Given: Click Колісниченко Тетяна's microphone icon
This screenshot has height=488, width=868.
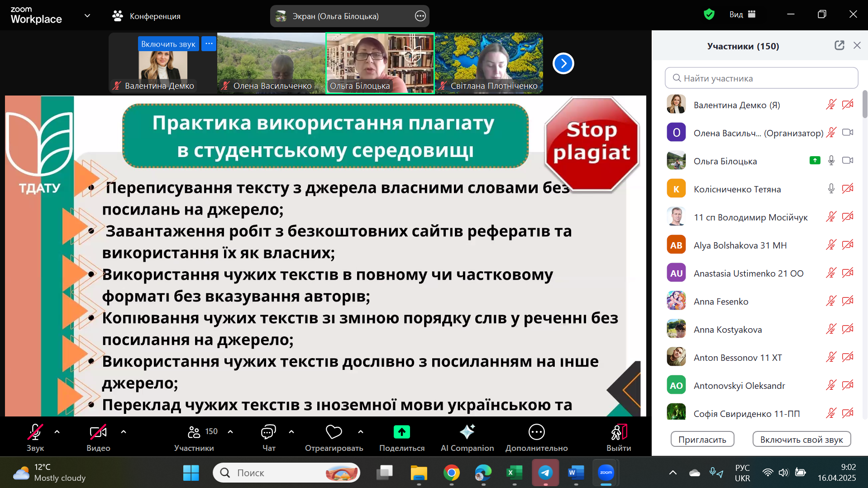Looking at the screenshot, I should tap(831, 189).
